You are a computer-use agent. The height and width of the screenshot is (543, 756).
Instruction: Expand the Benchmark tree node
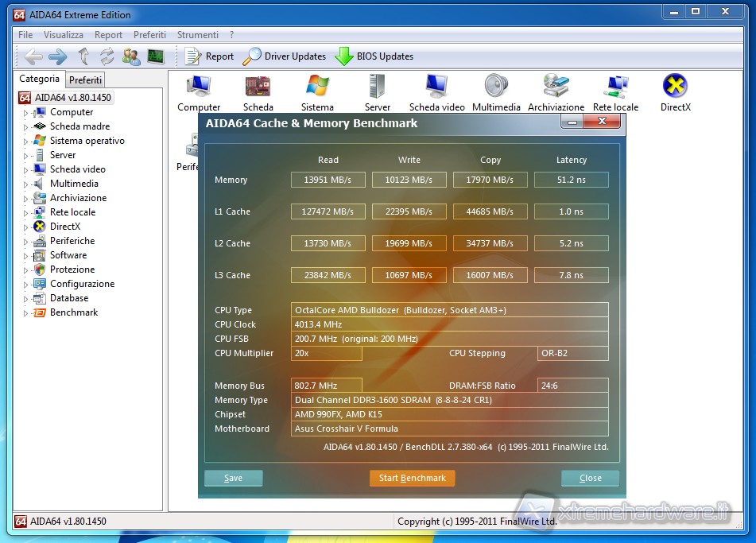[x=25, y=313]
